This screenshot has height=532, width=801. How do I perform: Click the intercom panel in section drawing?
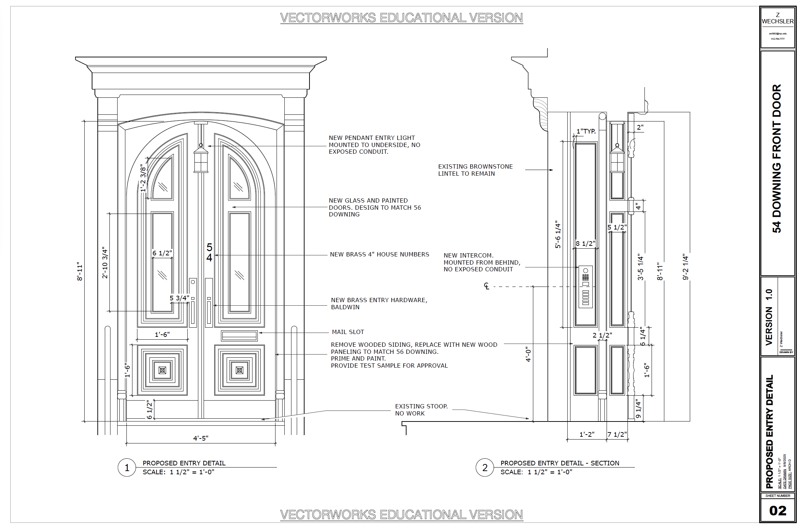tap(585, 287)
